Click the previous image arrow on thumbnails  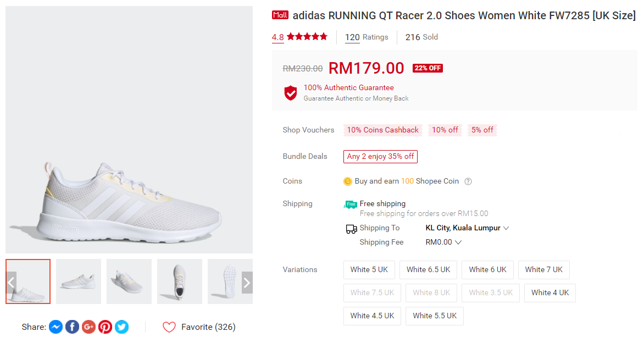click(x=11, y=283)
